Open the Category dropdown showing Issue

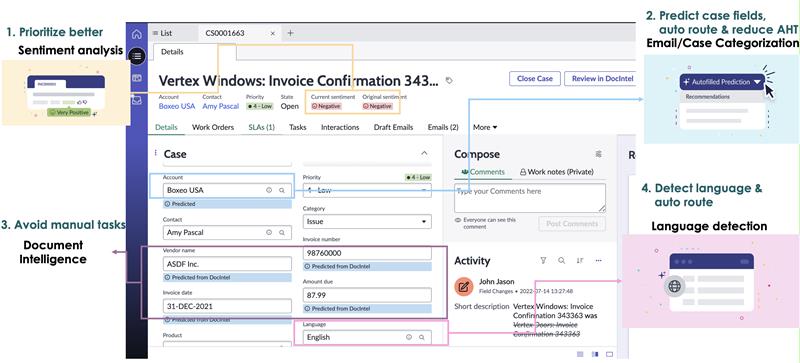click(x=367, y=222)
